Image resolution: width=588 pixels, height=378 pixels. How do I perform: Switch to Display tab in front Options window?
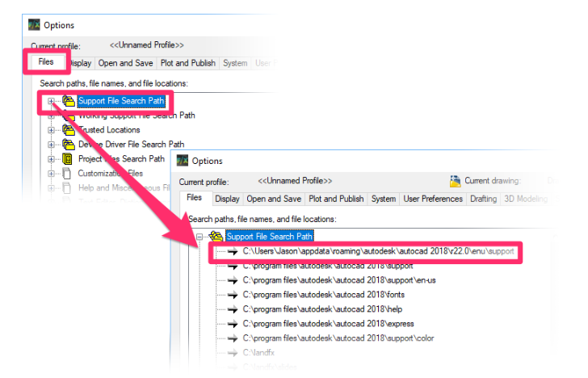point(227,199)
